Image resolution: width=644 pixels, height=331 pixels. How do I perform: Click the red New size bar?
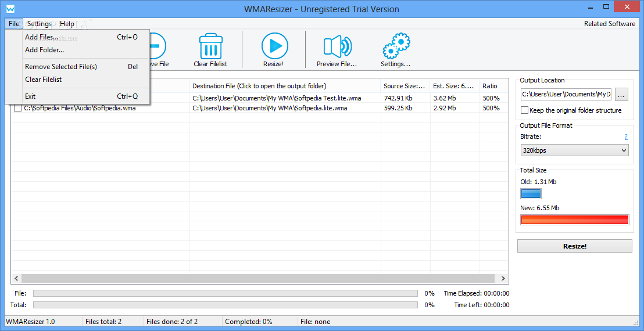[x=575, y=220]
